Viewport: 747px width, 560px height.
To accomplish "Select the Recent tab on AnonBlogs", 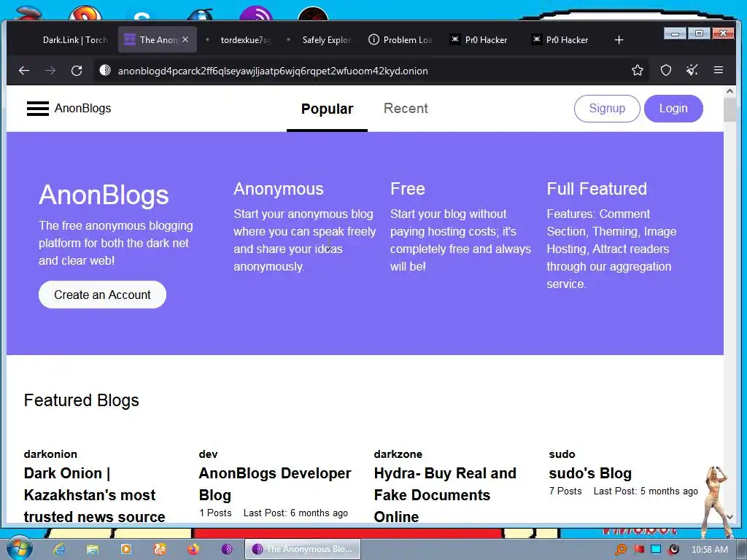I will pos(406,109).
